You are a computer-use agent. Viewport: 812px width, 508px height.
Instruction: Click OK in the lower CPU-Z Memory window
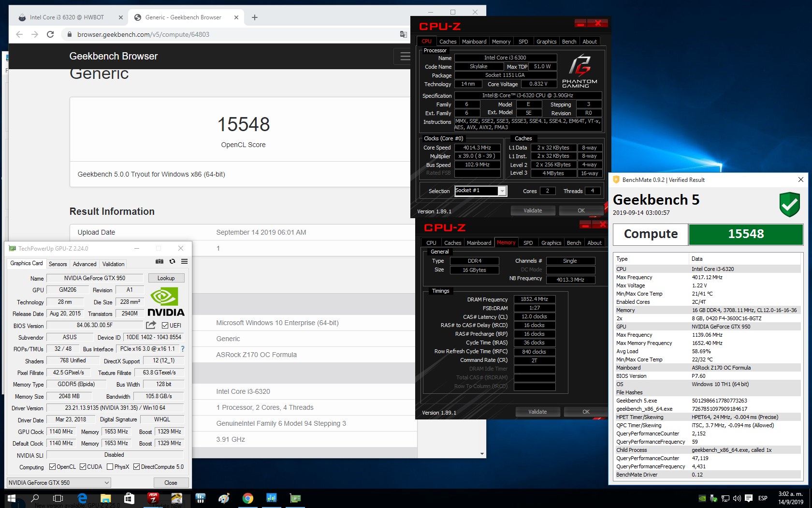click(586, 412)
